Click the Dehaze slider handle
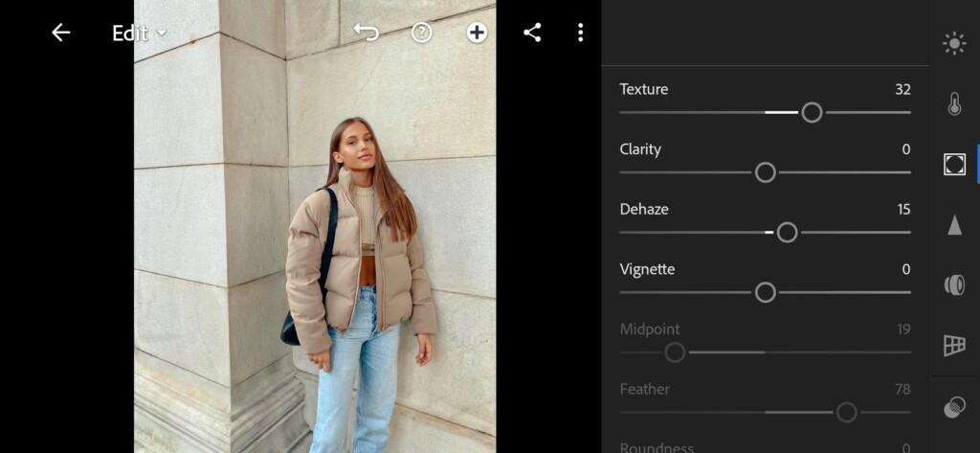The image size is (980, 453). click(x=787, y=233)
